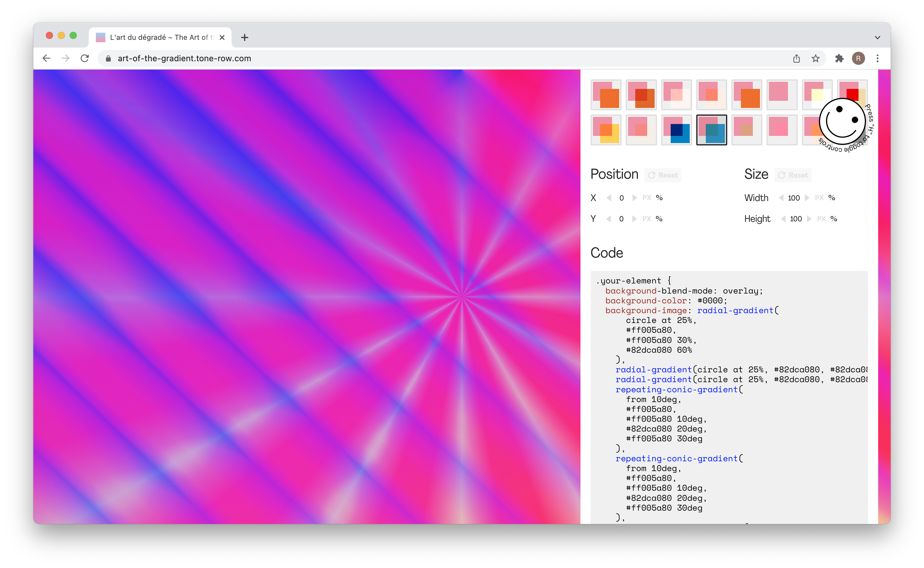Screen dimensions: 924x568
Task: Increase X position with right arrow
Action: (x=635, y=197)
